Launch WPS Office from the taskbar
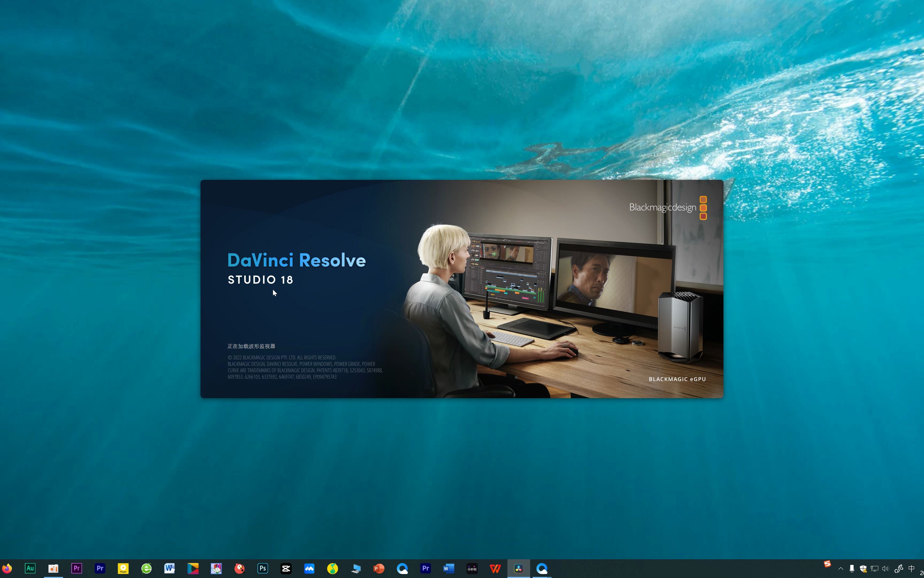Viewport: 924px width, 578px height. (x=495, y=568)
